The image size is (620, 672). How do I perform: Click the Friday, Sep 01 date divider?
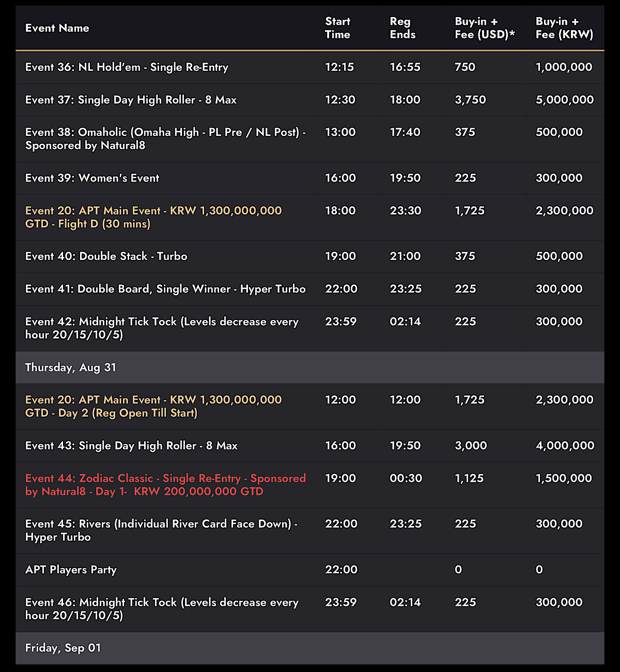(x=310, y=648)
